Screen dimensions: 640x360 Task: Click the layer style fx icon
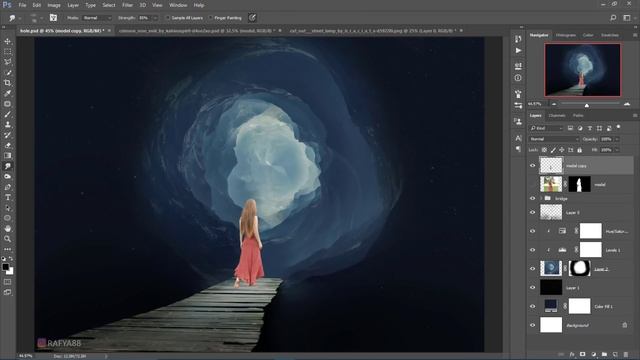click(572, 354)
